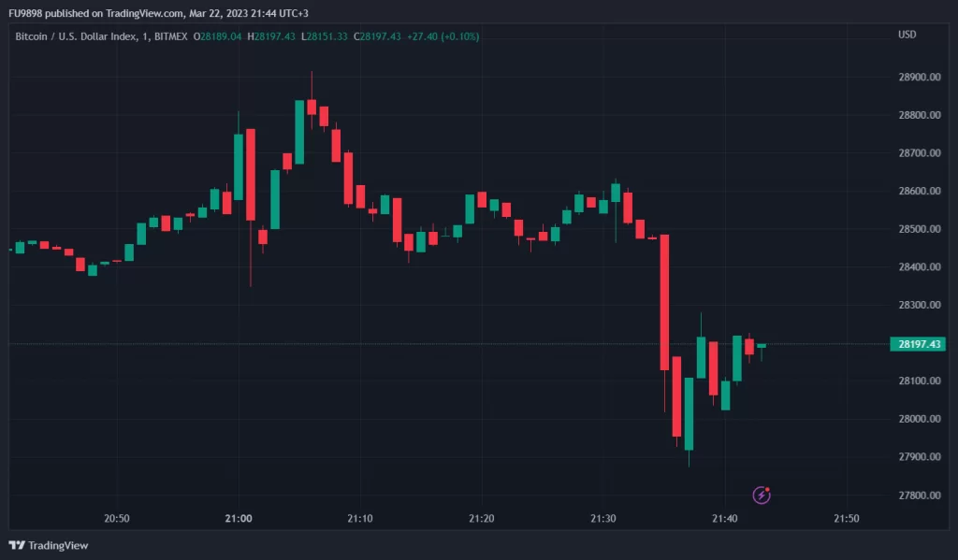The height and width of the screenshot is (560, 958).
Task: Click the 21:30 time axis label
Action: pos(603,518)
